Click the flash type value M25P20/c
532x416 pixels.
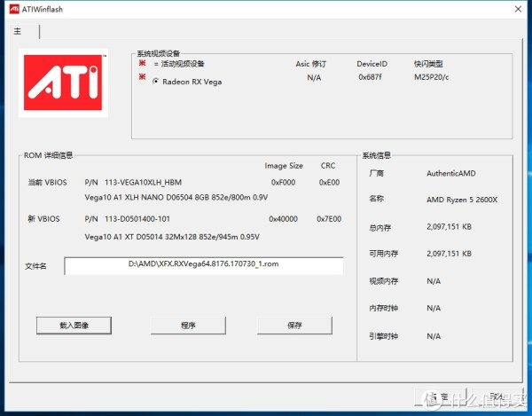[431, 77]
